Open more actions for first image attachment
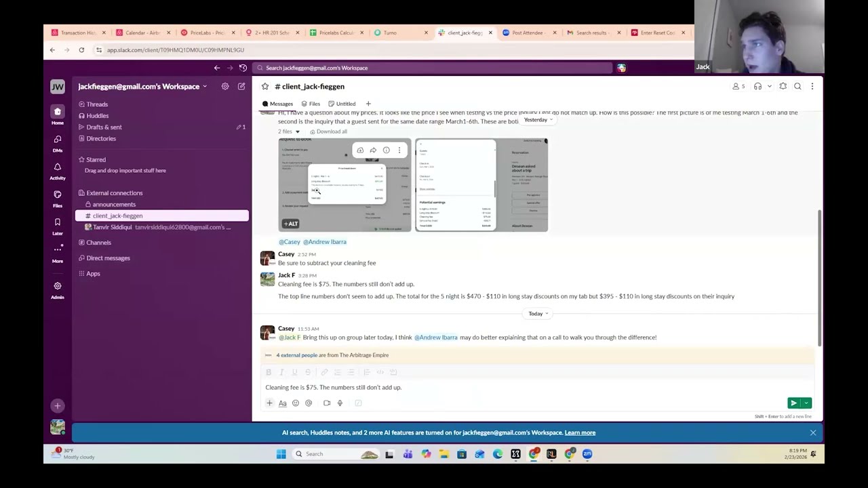 (x=399, y=150)
